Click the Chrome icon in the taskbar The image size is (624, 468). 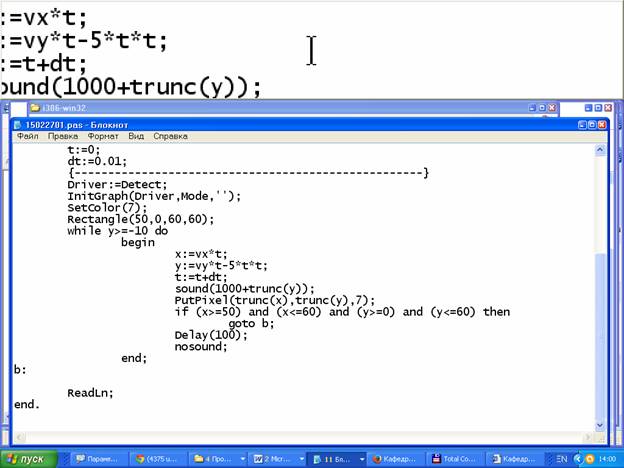[140, 459]
